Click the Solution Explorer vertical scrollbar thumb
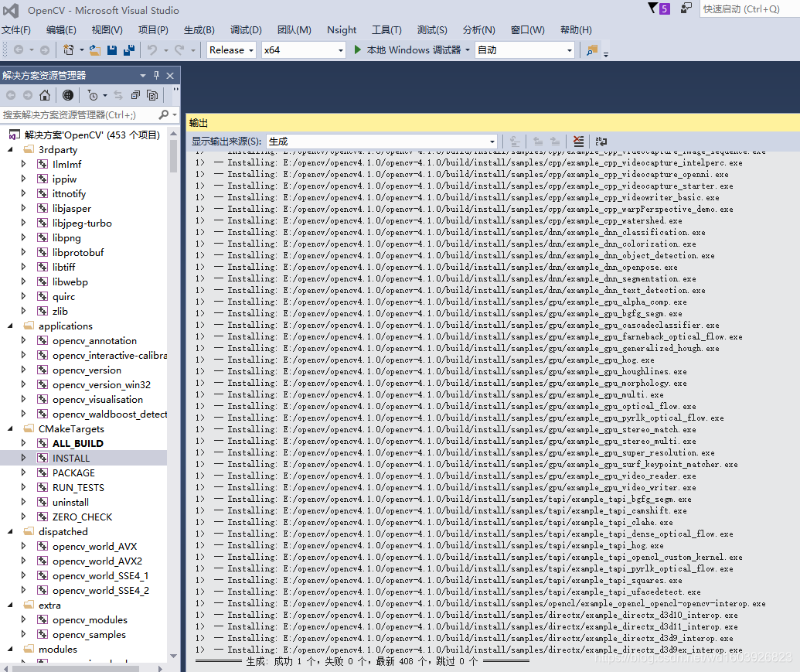 [x=173, y=155]
